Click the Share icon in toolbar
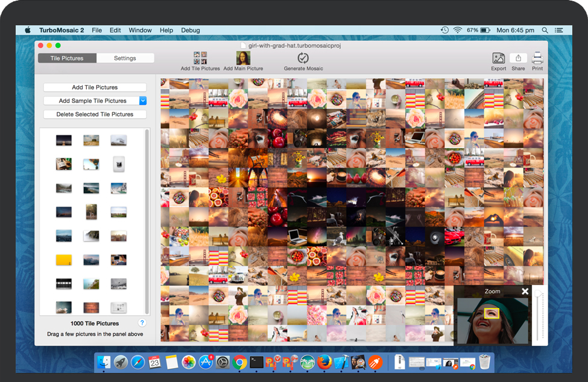This screenshot has height=382, width=588. (x=518, y=58)
